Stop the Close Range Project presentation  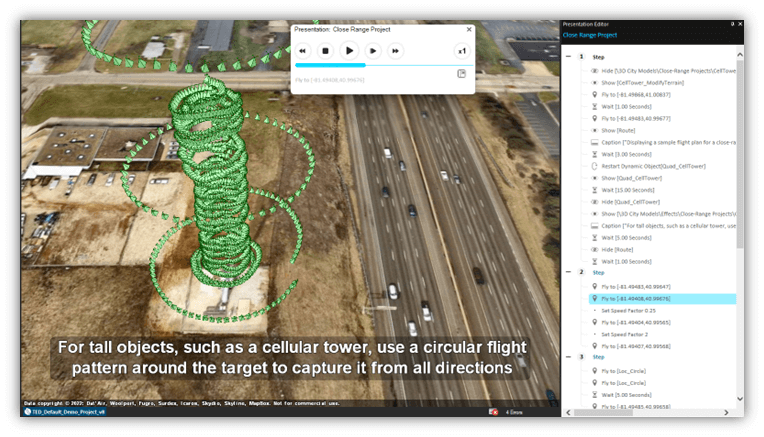pos(324,51)
